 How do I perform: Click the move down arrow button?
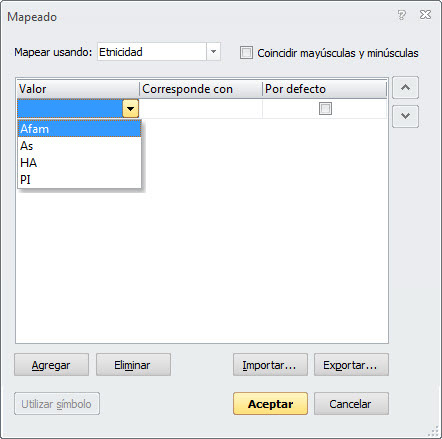(405, 116)
